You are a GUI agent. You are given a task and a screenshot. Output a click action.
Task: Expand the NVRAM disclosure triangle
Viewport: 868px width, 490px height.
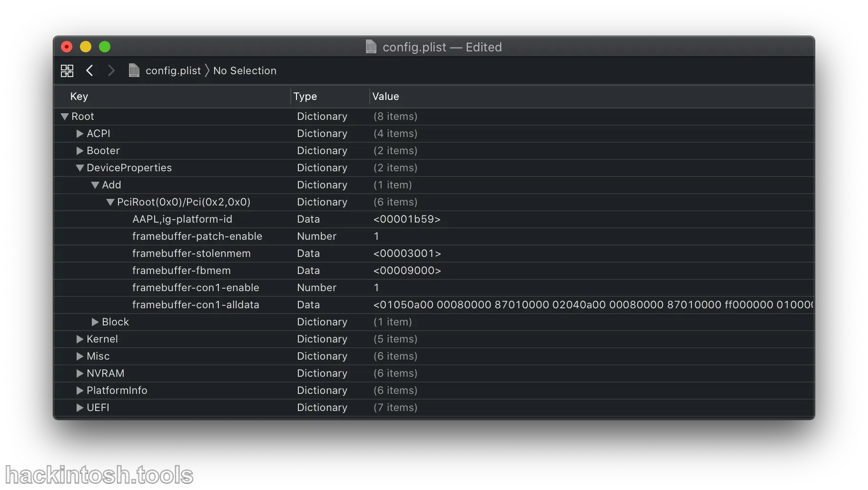pyautogui.click(x=80, y=373)
